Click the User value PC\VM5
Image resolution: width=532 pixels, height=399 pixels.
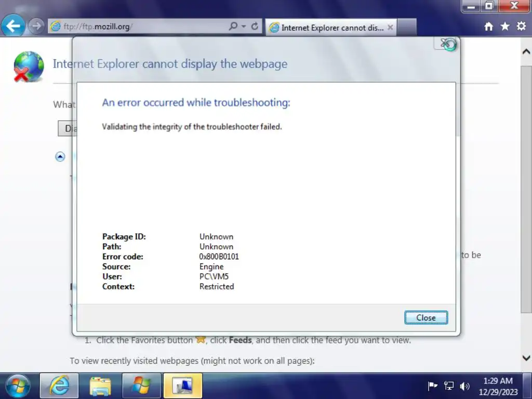(214, 276)
